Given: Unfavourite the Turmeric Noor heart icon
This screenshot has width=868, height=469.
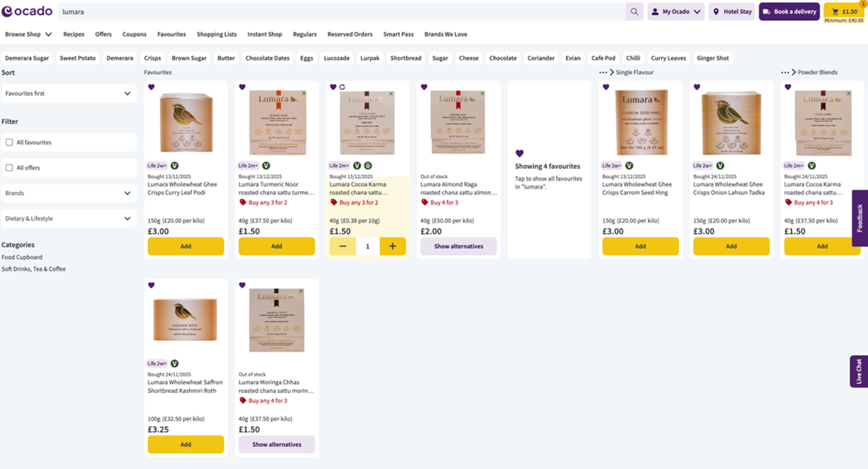Looking at the screenshot, I should tap(242, 87).
